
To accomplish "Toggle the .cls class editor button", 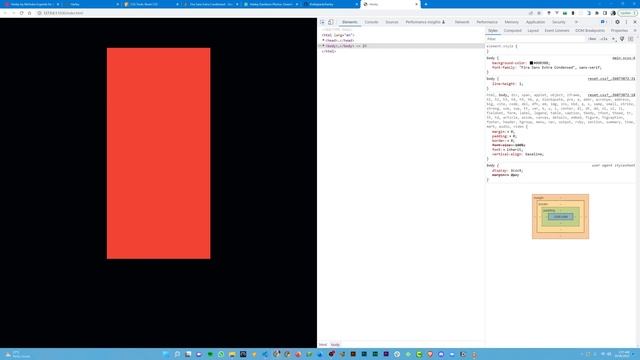I will tap(604, 39).
